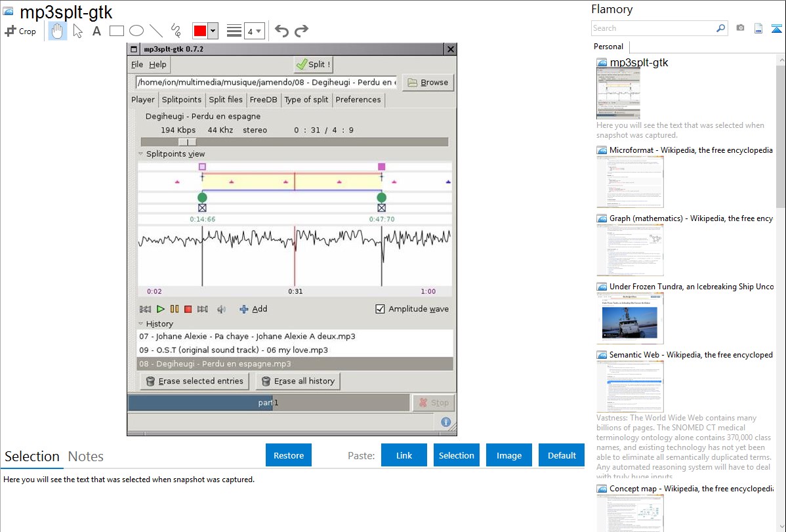Switch to the Split files tab

point(226,99)
